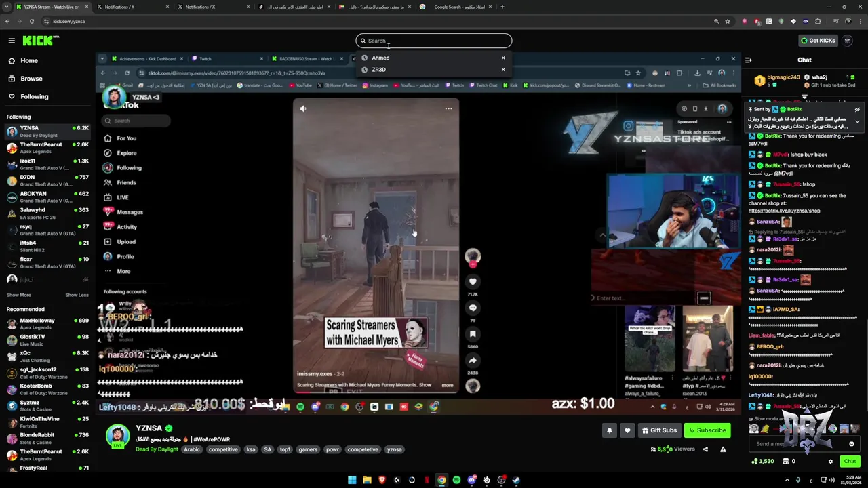Open Syztmz channel in Recommended
Image resolution: width=868 pixels, height=488 pixels.
47,405
